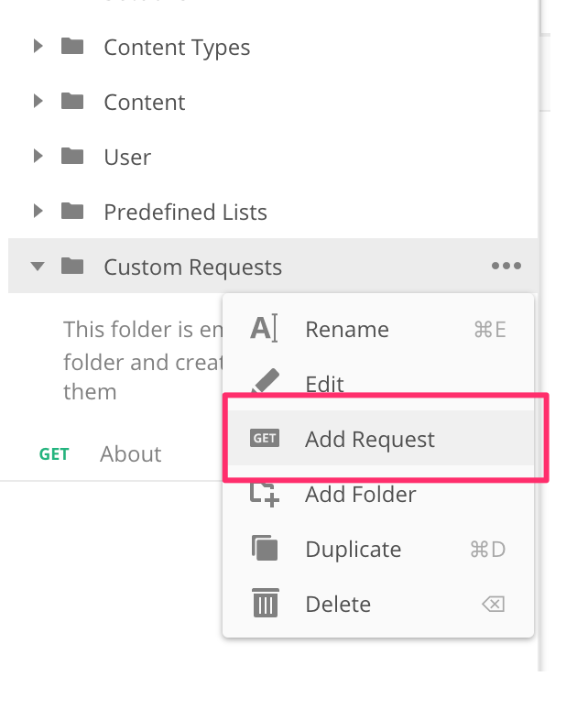Viewport: 588px width, 709px height.
Task: Click the Edit pencil icon
Action: pos(264,382)
